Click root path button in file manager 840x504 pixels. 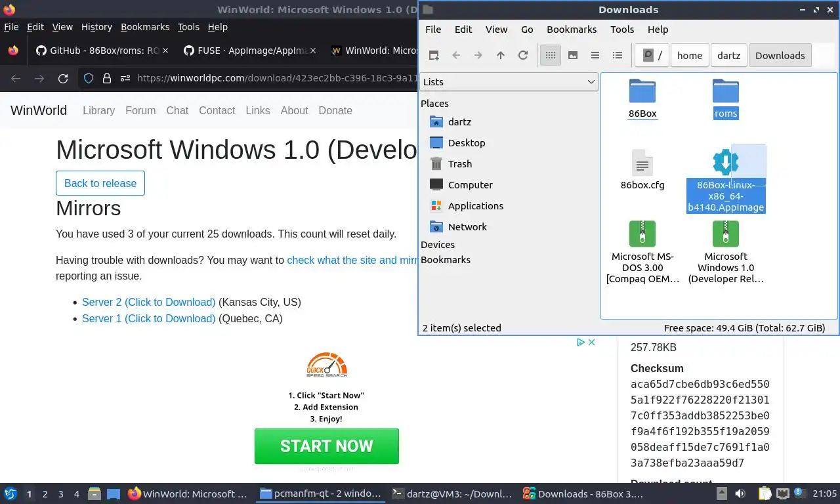pyautogui.click(x=652, y=55)
